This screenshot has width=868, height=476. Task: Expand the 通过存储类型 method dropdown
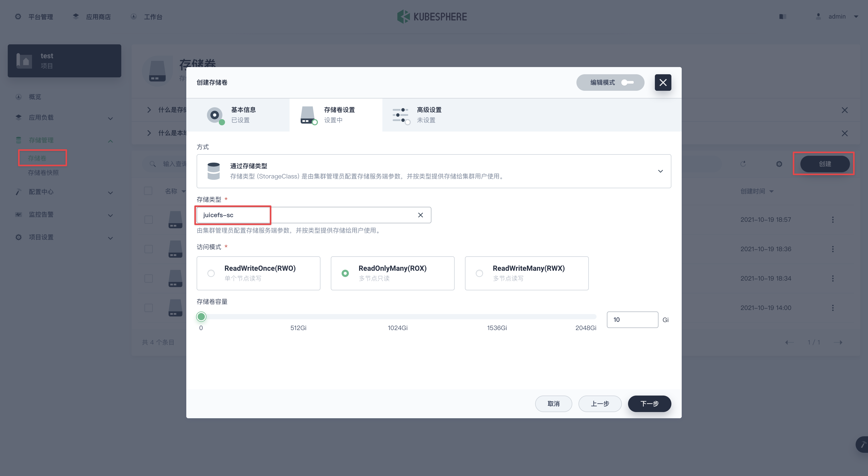point(660,171)
